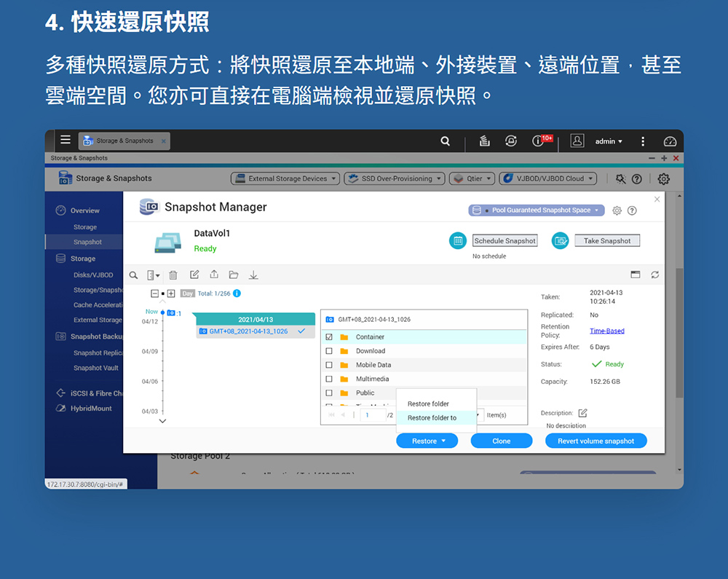This screenshot has height=579, width=728.
Task: Open Snapshot Manager help question icon
Action: (632, 210)
